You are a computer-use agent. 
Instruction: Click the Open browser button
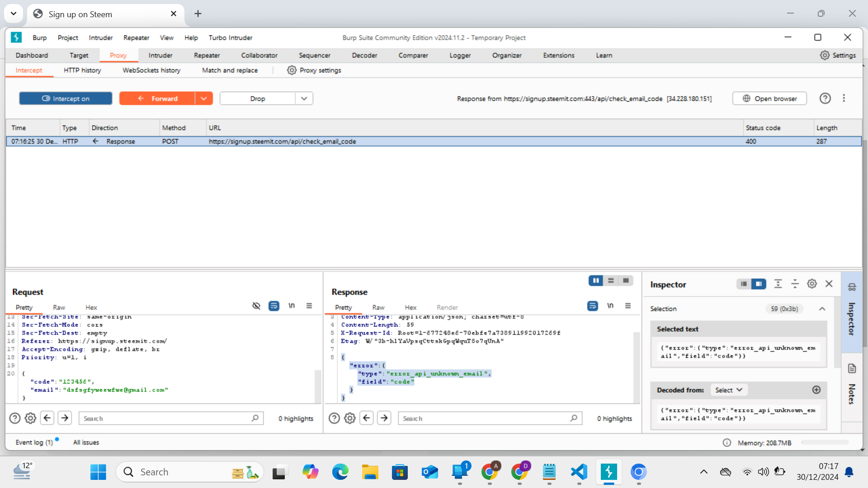769,99
